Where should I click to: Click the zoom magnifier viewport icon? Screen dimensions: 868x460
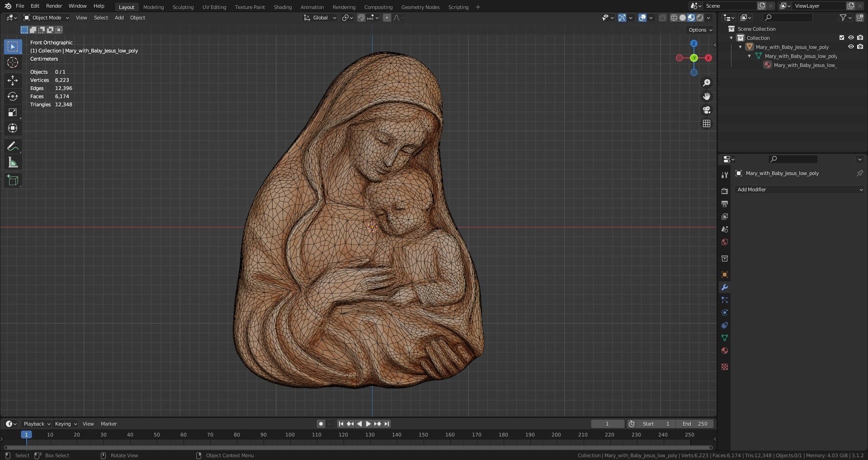point(707,83)
